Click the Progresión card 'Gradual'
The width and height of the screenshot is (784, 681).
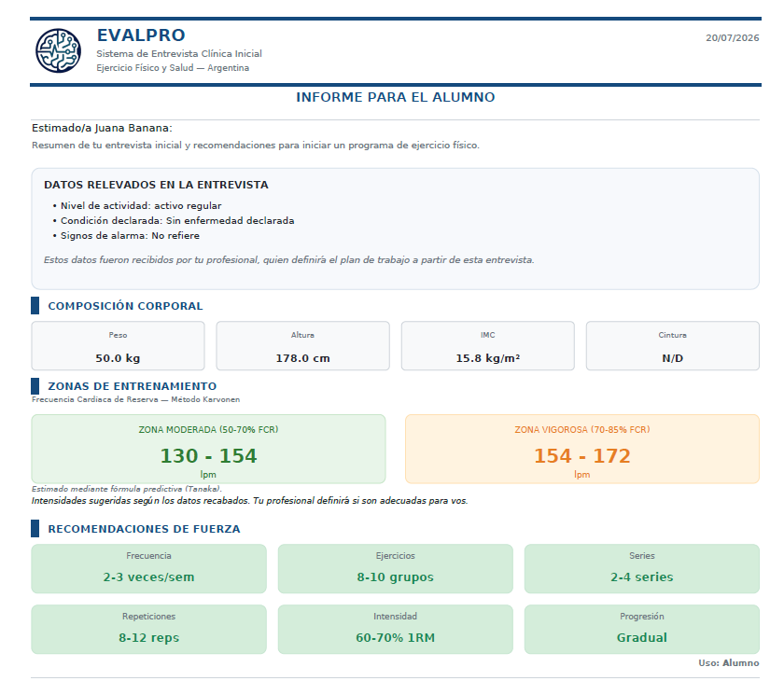tap(642, 630)
